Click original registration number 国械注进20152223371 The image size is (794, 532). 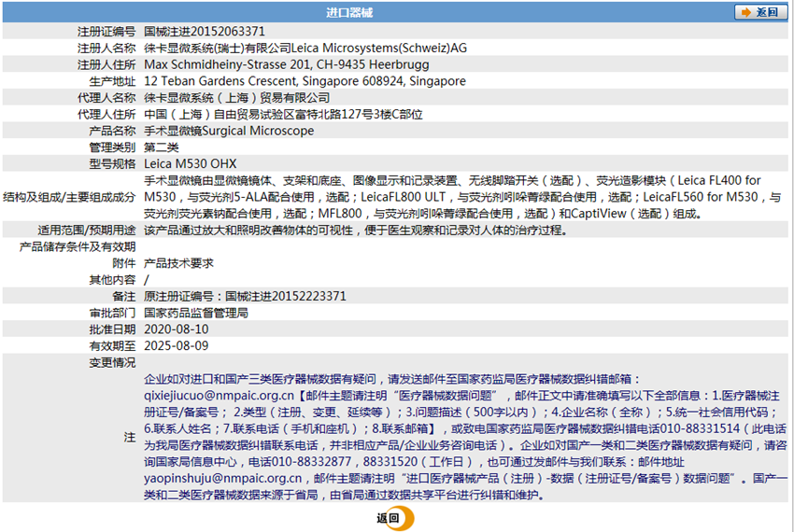click(x=286, y=296)
